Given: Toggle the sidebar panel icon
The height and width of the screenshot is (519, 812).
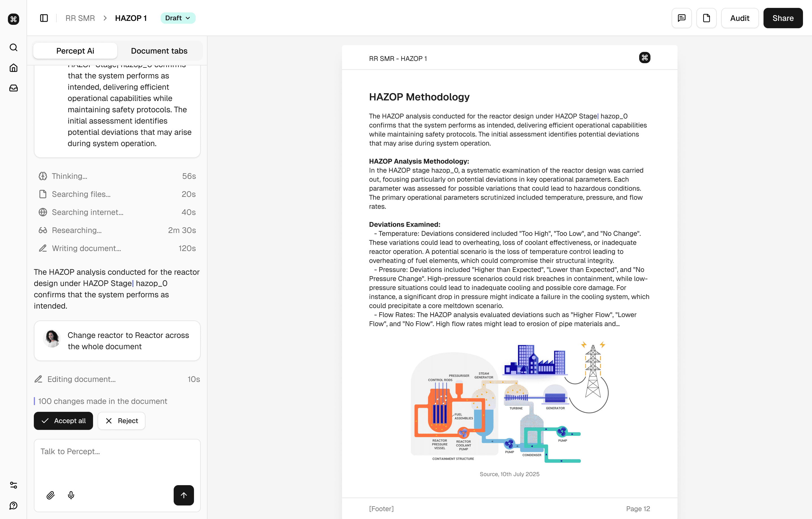Looking at the screenshot, I should coord(44,18).
